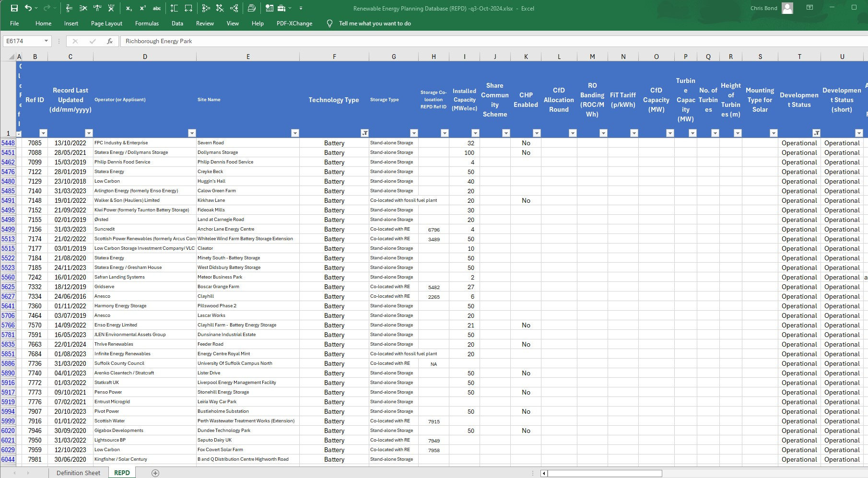This screenshot has width=868, height=478.
Task: Click the Cancel X in formula bar
Action: (75, 41)
